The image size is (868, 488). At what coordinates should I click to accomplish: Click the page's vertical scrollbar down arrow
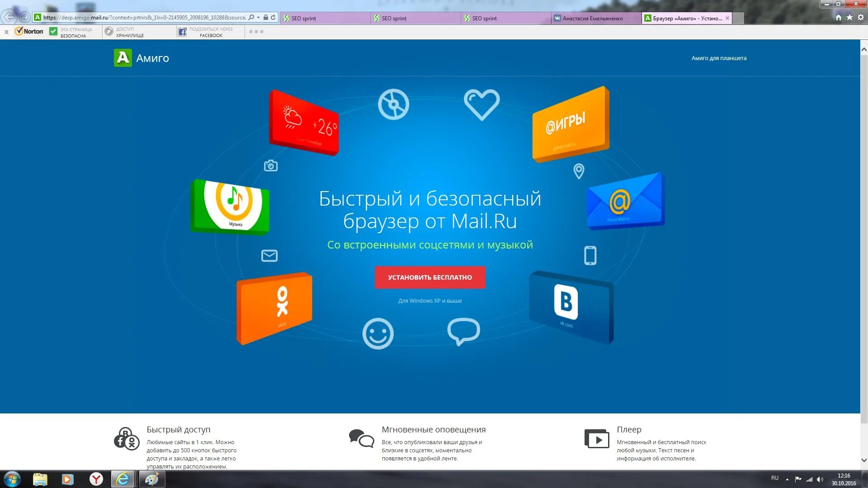tap(863, 460)
